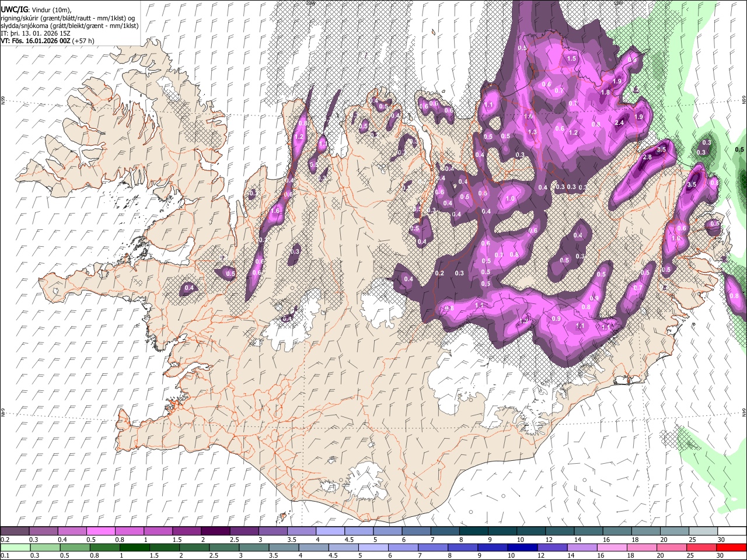
Task: Click the "UWC/IG: Vindur (10m)" title text
Action: 37,9
